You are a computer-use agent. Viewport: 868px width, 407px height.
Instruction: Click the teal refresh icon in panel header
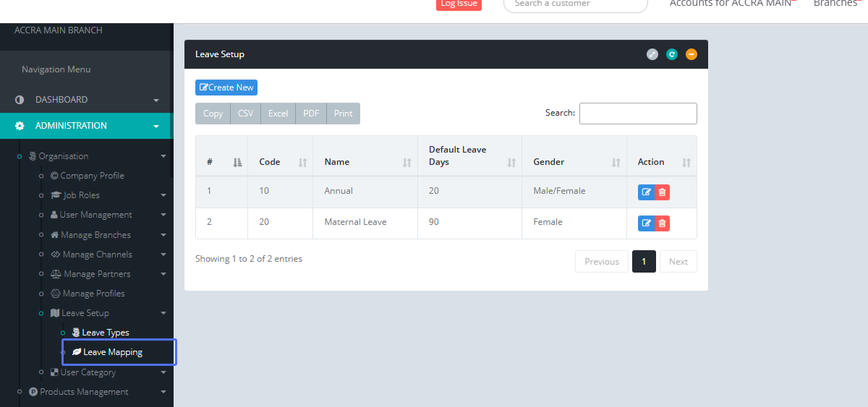pos(672,54)
